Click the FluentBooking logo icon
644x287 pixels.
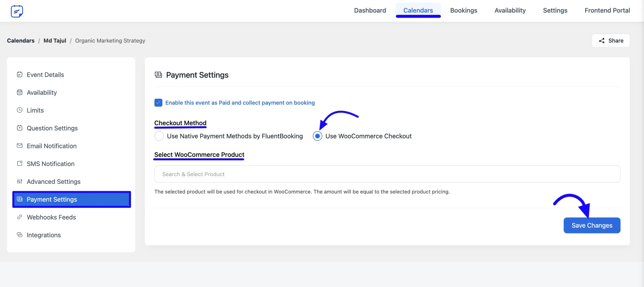tap(17, 11)
